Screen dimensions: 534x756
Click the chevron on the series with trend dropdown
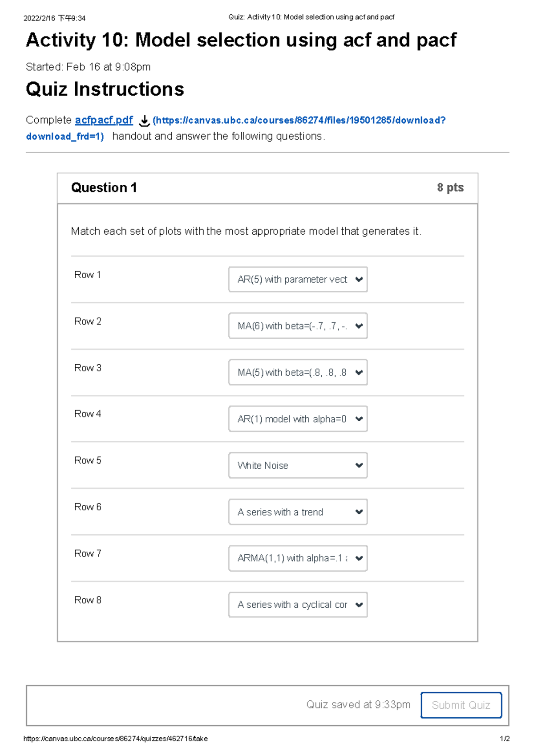click(359, 512)
